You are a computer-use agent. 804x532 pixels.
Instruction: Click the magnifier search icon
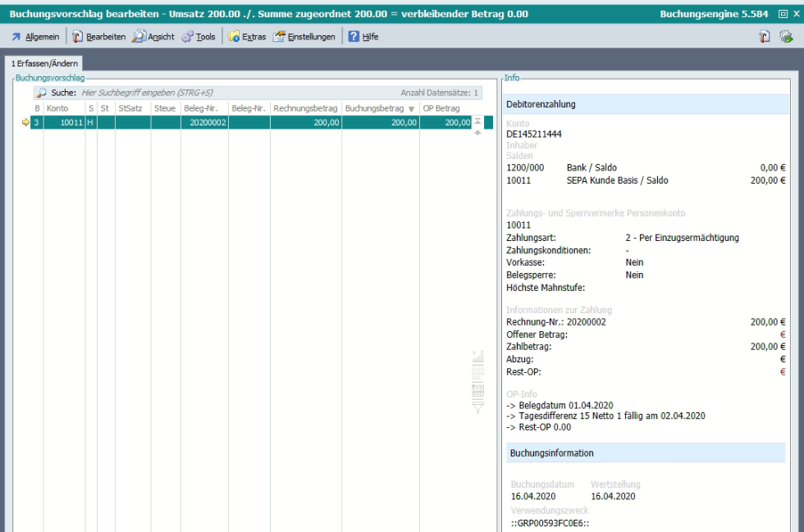pos(41,93)
